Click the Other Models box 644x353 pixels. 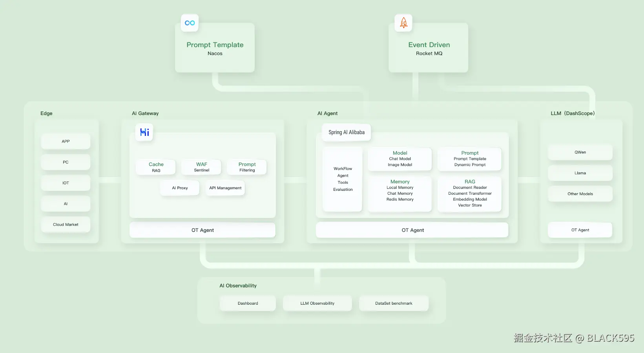coord(580,194)
